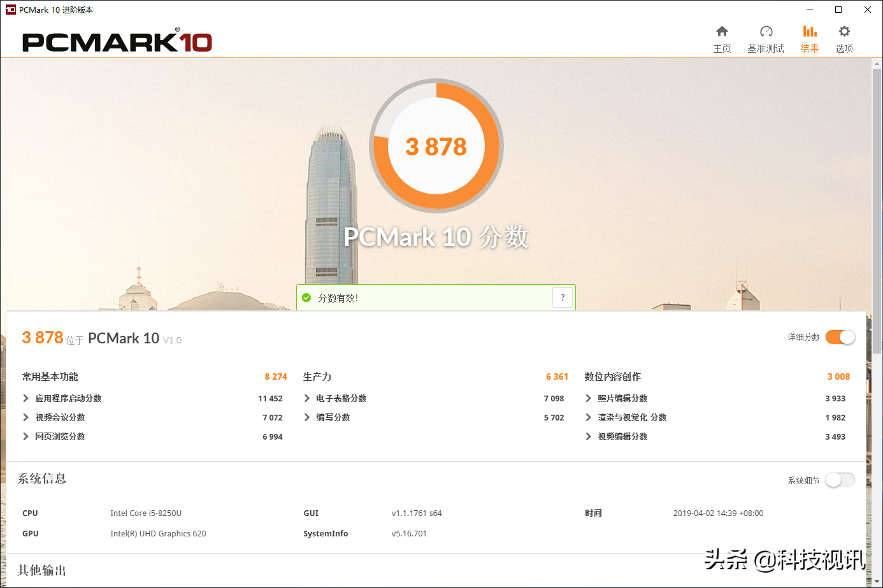Image resolution: width=883 pixels, height=588 pixels.
Task: Expand the 渲染与视觉化 分数 row
Action: click(x=588, y=417)
